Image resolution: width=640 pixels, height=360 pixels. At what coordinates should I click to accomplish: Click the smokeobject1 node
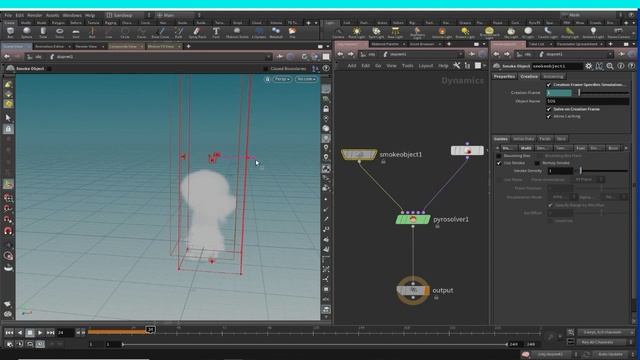point(359,154)
